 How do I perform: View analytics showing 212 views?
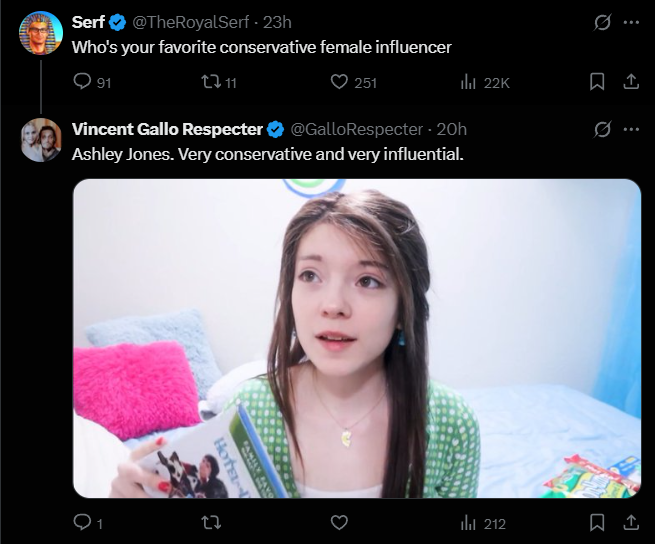467,522
